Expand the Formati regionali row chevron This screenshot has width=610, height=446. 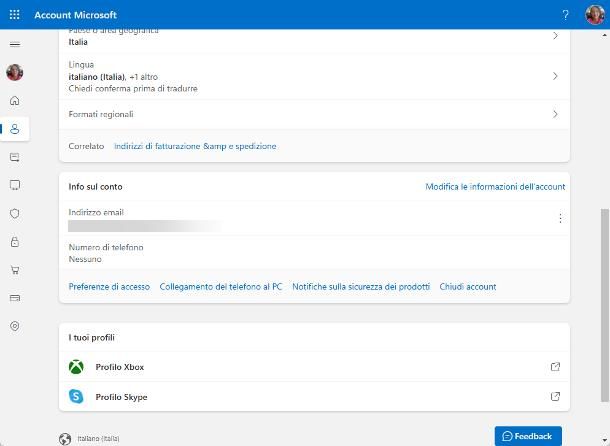point(555,114)
